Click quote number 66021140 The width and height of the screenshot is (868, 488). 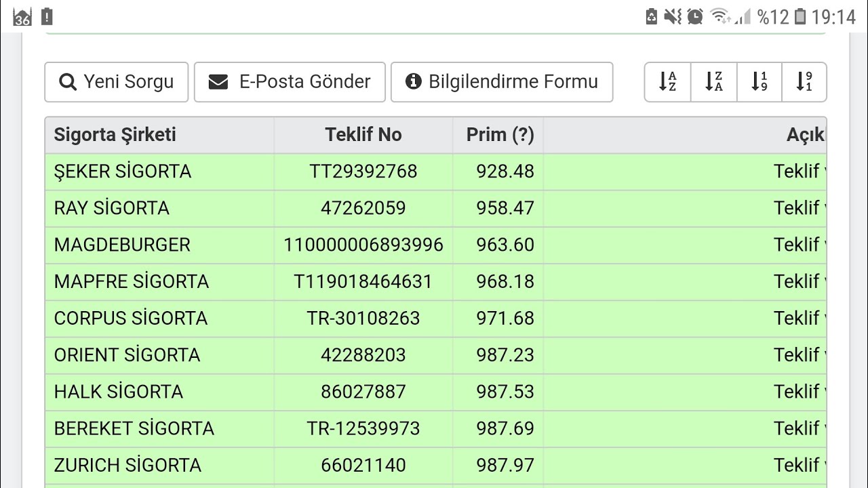[363, 464]
